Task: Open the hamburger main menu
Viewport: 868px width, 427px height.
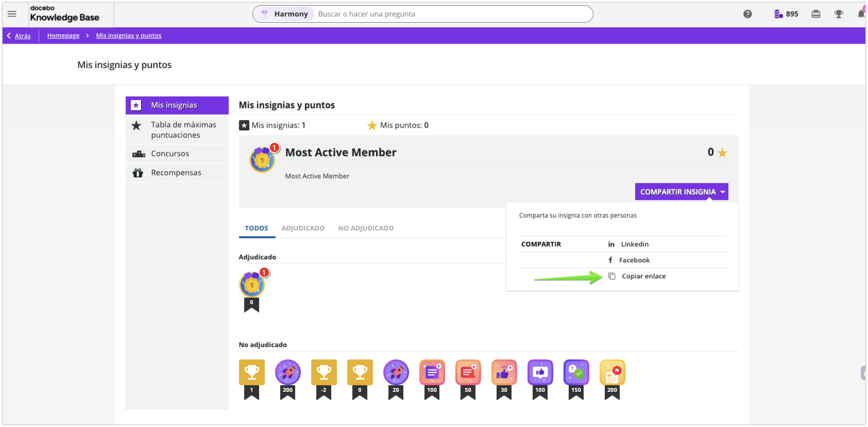Action: coord(12,14)
